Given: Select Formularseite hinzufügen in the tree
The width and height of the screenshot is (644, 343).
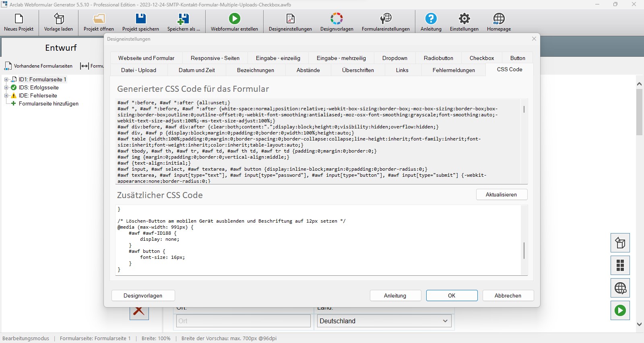Looking at the screenshot, I should tap(48, 104).
